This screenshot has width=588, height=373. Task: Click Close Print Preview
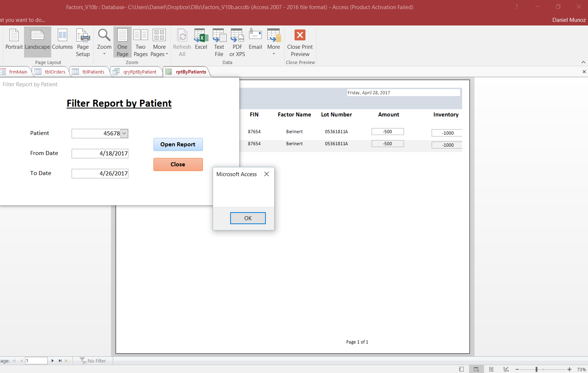point(300,43)
